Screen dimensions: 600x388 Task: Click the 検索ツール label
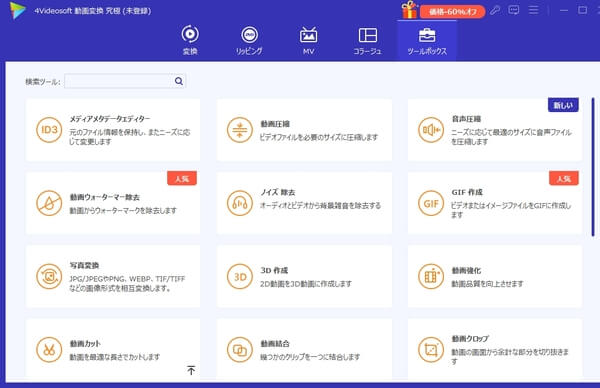tap(43, 82)
